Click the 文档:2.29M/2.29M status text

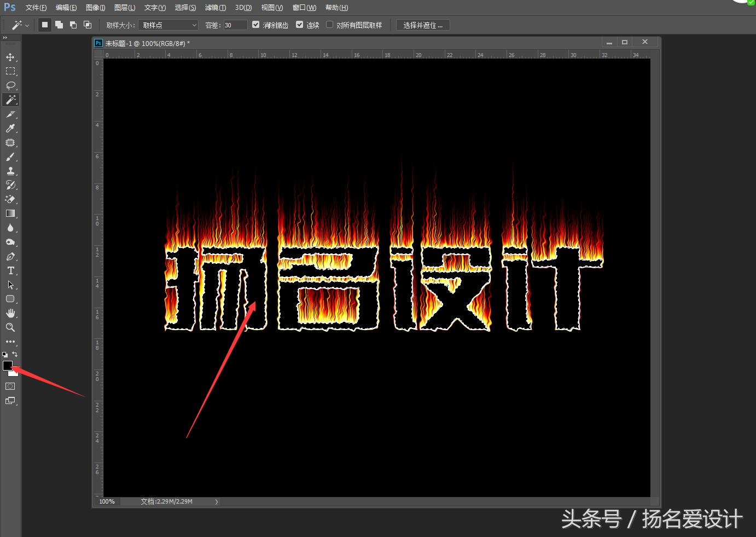pos(166,501)
